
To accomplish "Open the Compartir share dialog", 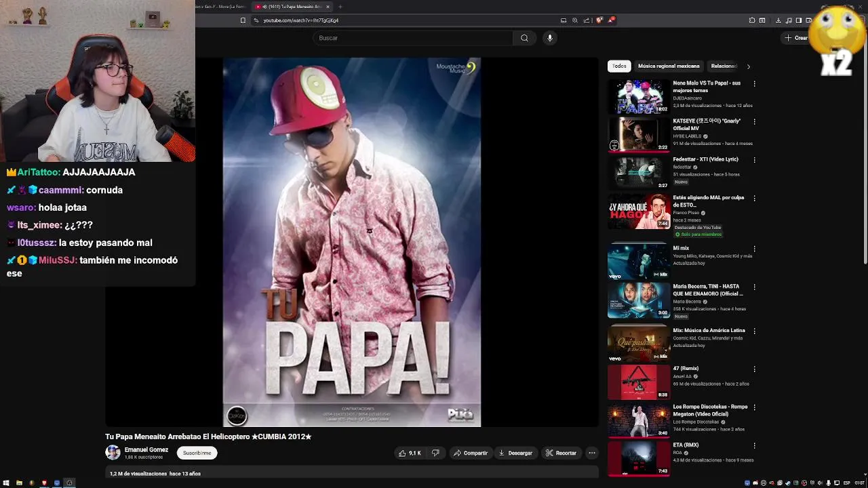I will click(471, 453).
